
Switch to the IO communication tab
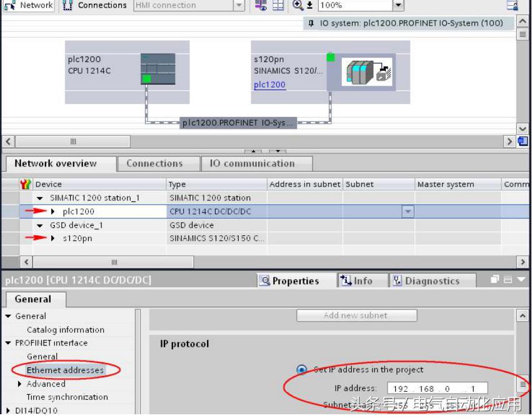[256, 164]
